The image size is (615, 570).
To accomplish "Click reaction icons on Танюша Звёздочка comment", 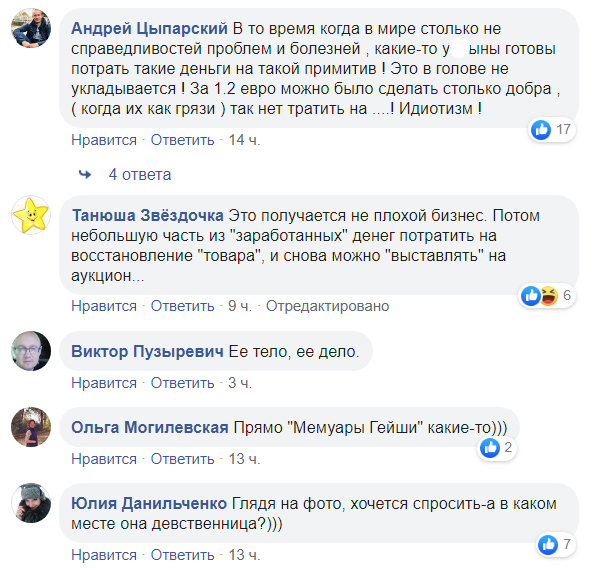I will pyautogui.click(x=539, y=295).
